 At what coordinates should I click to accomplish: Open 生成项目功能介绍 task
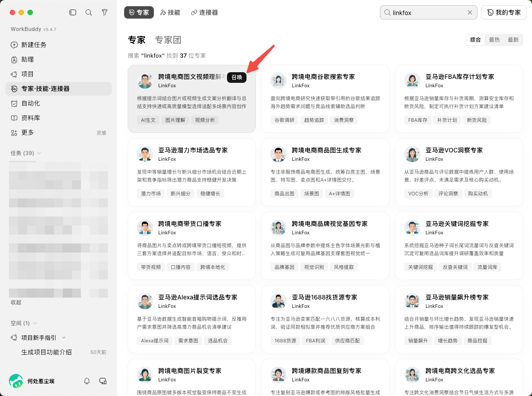tap(47, 352)
